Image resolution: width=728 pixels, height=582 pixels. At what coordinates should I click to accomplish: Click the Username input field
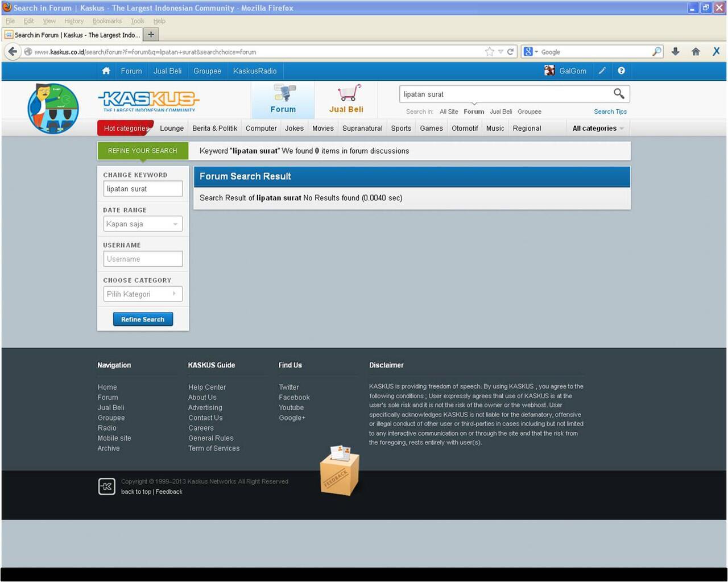(x=143, y=259)
